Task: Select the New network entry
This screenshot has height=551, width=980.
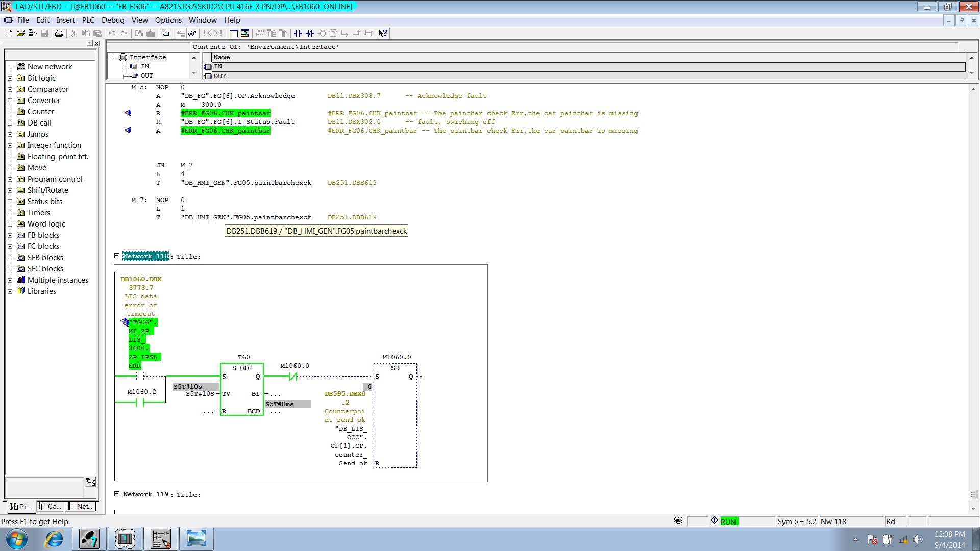Action: pyautogui.click(x=50, y=67)
